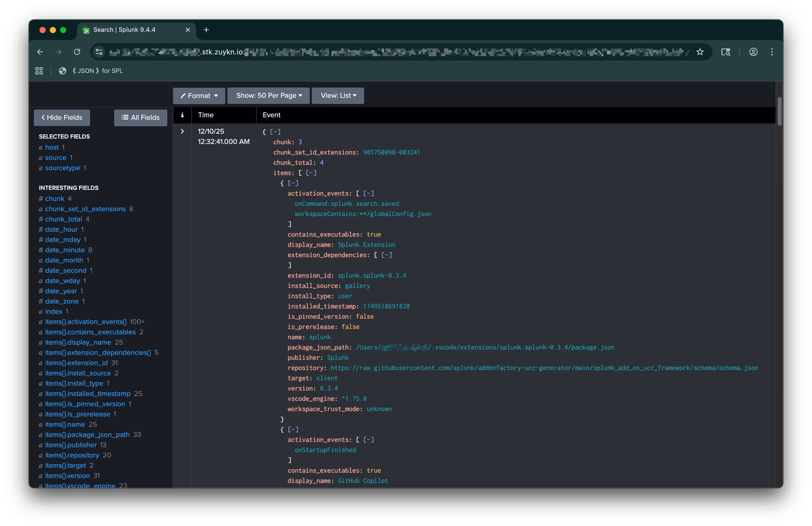
Task: Collapse the items array toggle
Action: coord(311,173)
